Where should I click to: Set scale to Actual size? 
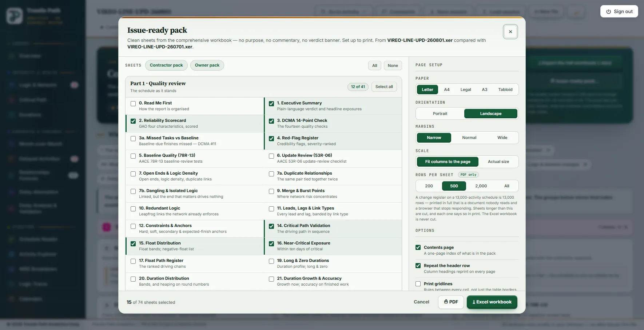[498, 162]
